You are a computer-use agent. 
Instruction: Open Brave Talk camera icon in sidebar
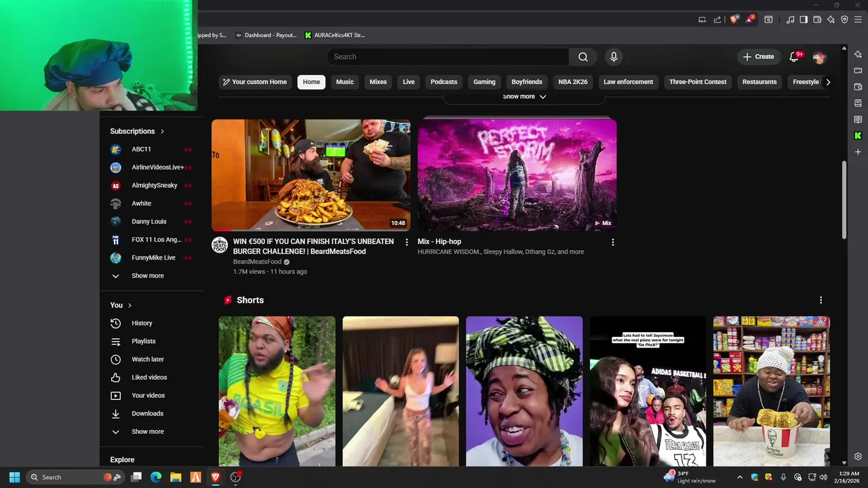point(858,70)
